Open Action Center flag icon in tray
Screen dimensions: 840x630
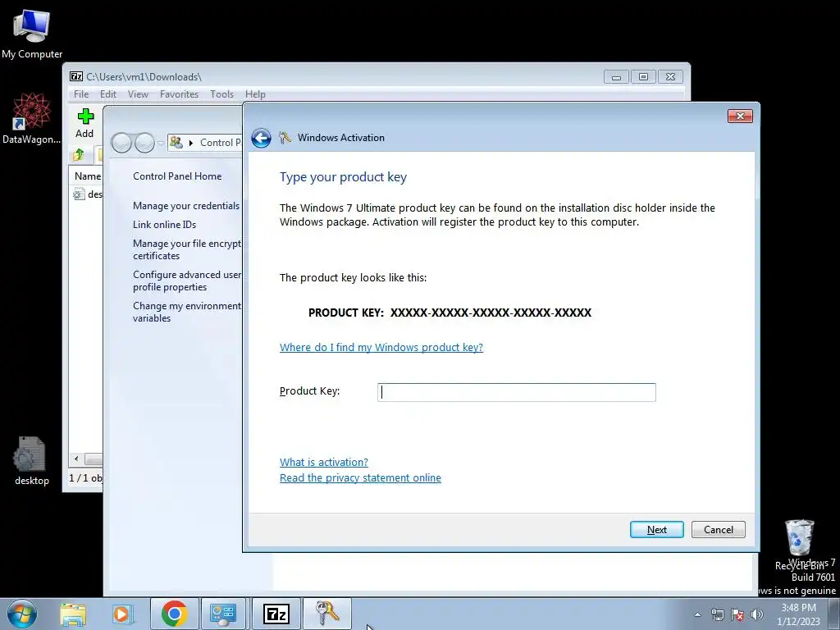[x=737, y=614]
